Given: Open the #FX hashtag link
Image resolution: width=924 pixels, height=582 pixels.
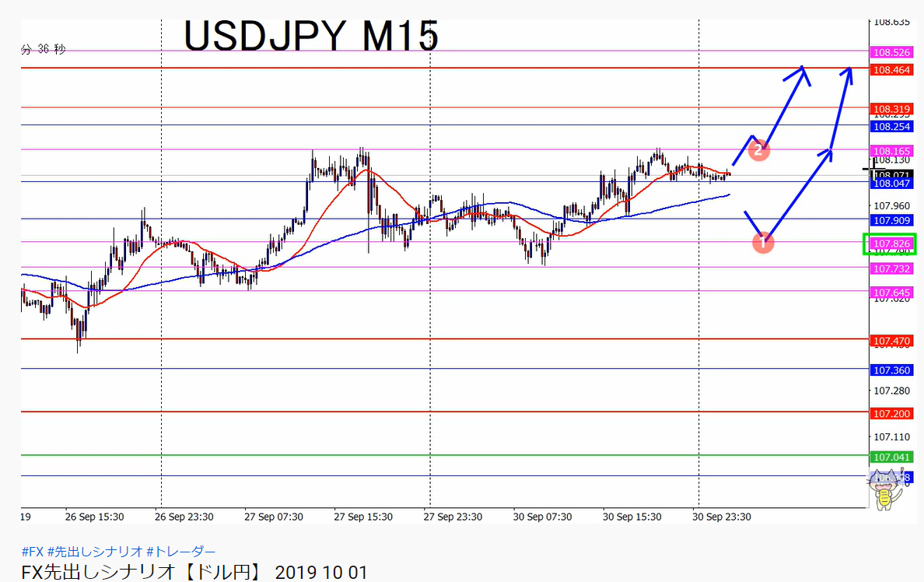Looking at the screenshot, I should tap(33, 552).
